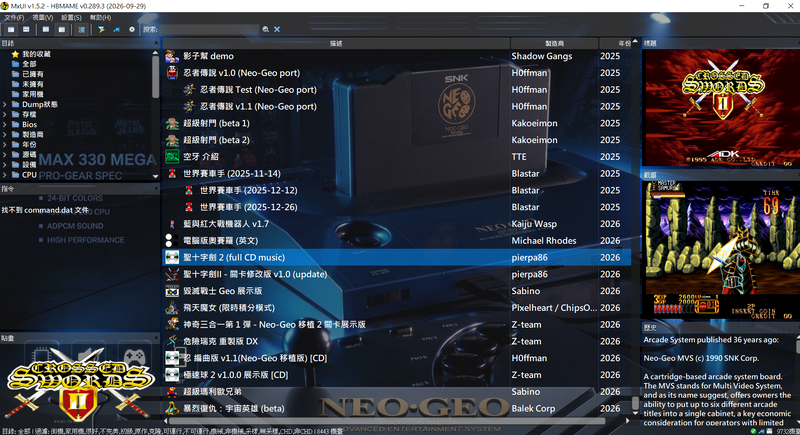This screenshot has height=435, width=800.
Task: Click the 忍者傳說 v1.1 row icon
Action: 189,107
